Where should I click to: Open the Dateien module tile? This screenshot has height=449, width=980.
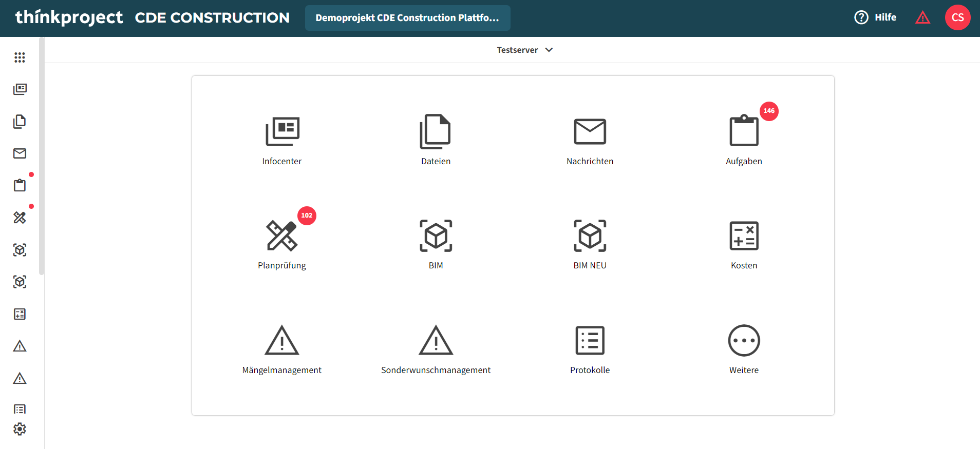(436, 140)
